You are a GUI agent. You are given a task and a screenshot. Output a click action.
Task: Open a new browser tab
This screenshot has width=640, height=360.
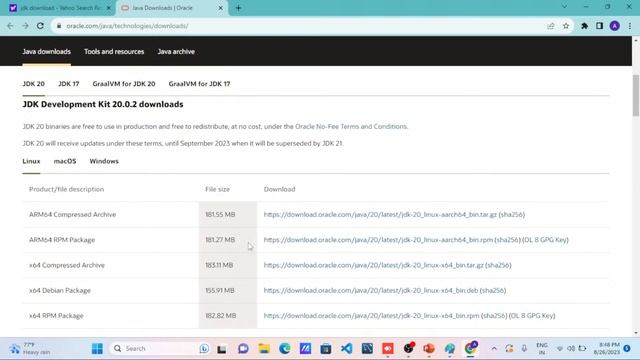click(x=238, y=8)
